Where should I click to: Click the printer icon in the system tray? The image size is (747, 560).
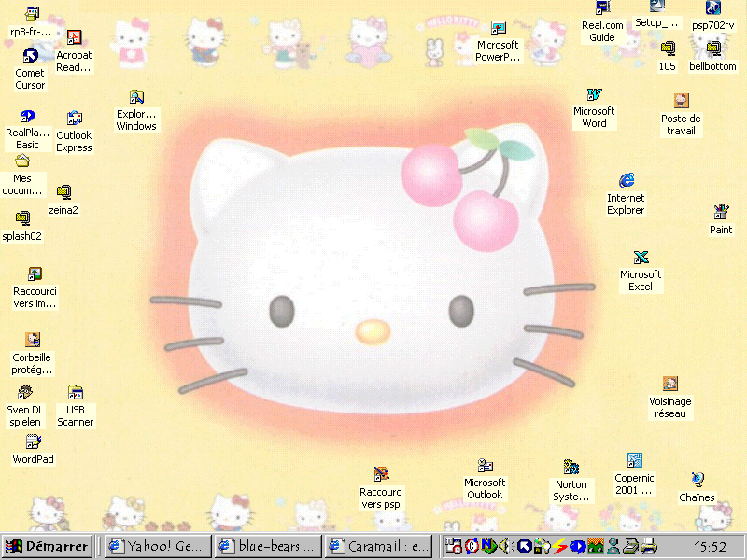click(x=649, y=546)
